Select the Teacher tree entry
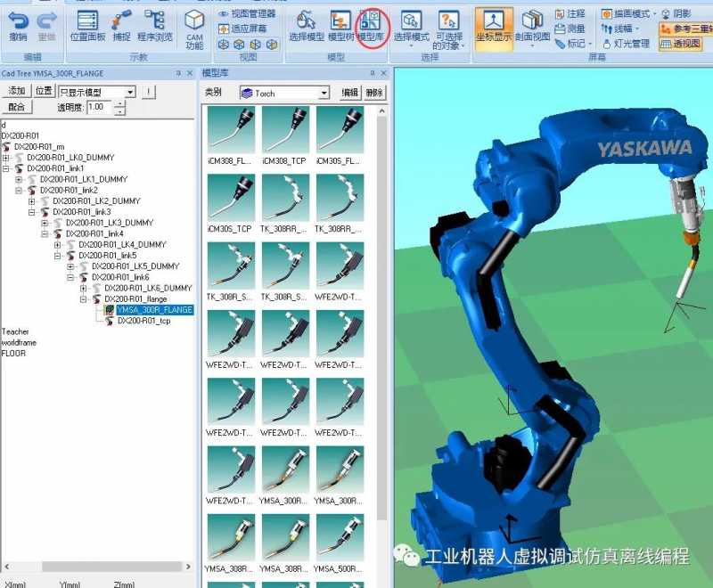 coord(15,331)
